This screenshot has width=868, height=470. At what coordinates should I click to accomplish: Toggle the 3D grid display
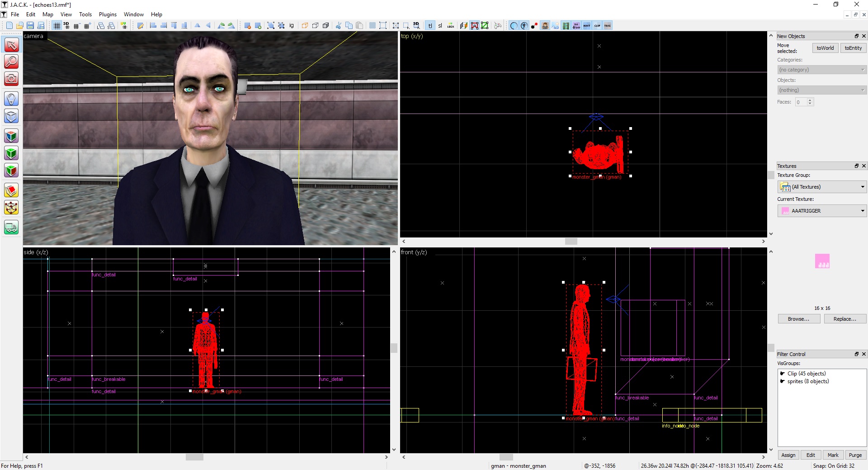point(66,25)
